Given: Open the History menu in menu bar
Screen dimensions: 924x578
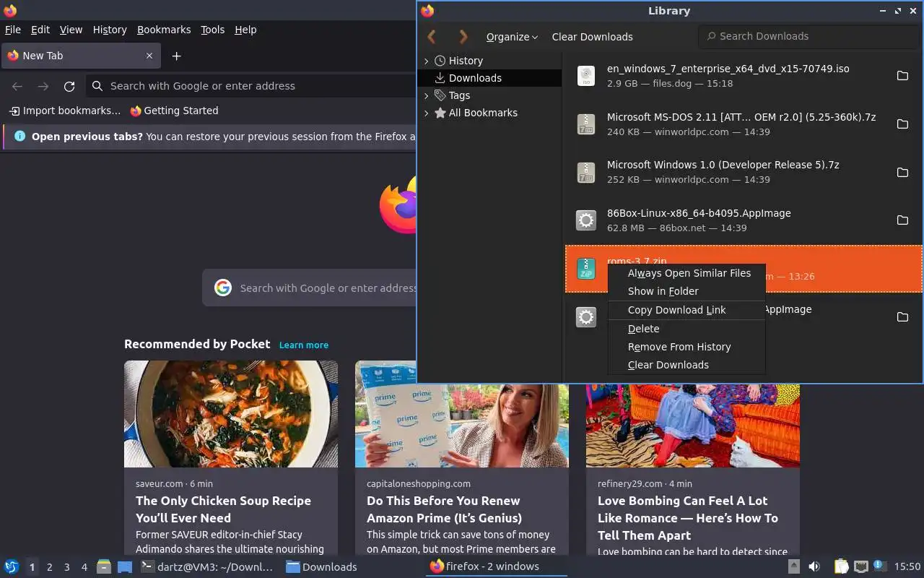Looking at the screenshot, I should click(x=110, y=30).
